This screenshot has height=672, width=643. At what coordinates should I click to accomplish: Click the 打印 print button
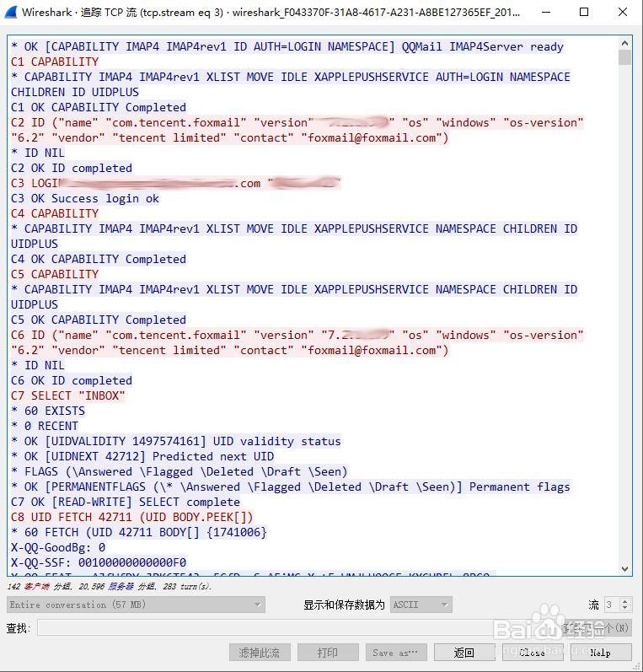coord(328,653)
